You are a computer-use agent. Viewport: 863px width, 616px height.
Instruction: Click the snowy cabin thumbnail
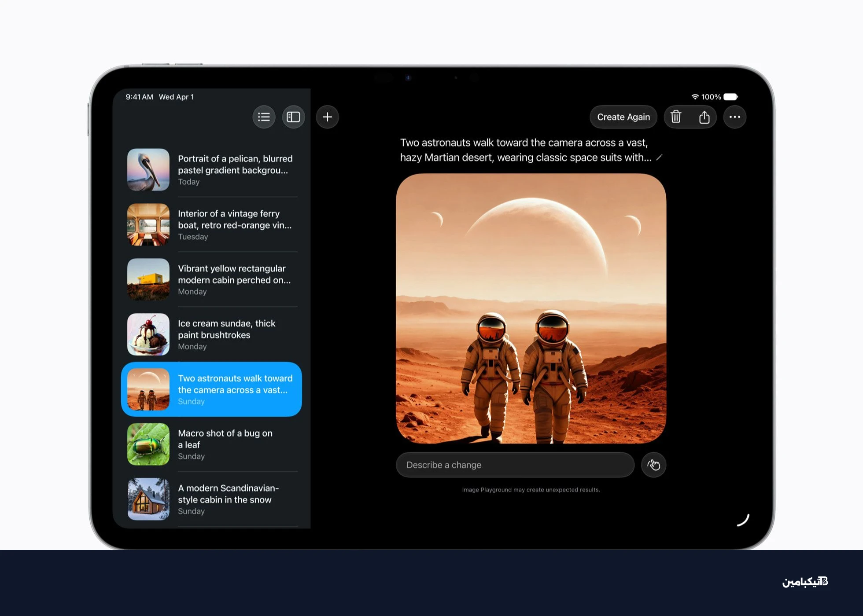tap(148, 499)
